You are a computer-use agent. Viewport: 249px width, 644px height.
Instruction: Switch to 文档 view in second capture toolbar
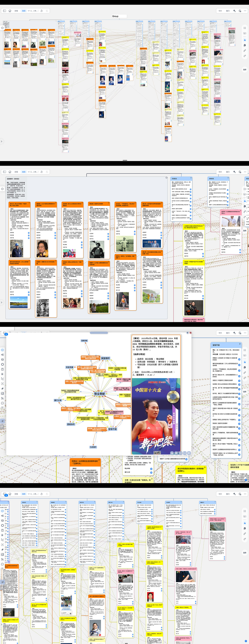coord(16,172)
